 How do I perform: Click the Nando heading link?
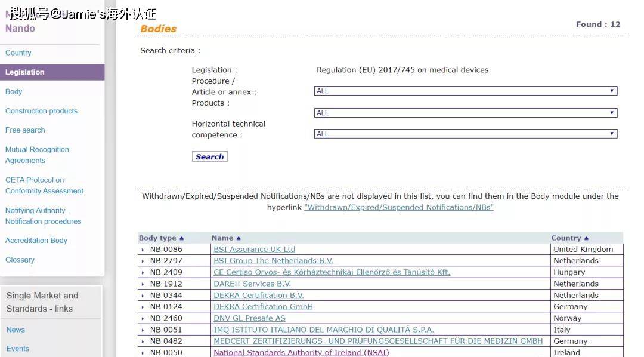pyautogui.click(x=20, y=29)
